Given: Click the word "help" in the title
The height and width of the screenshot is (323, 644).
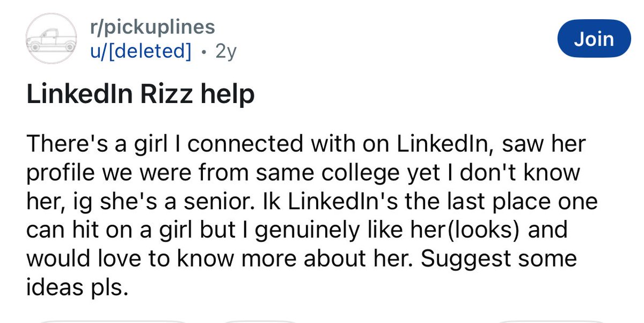Looking at the screenshot, I should click(229, 95).
